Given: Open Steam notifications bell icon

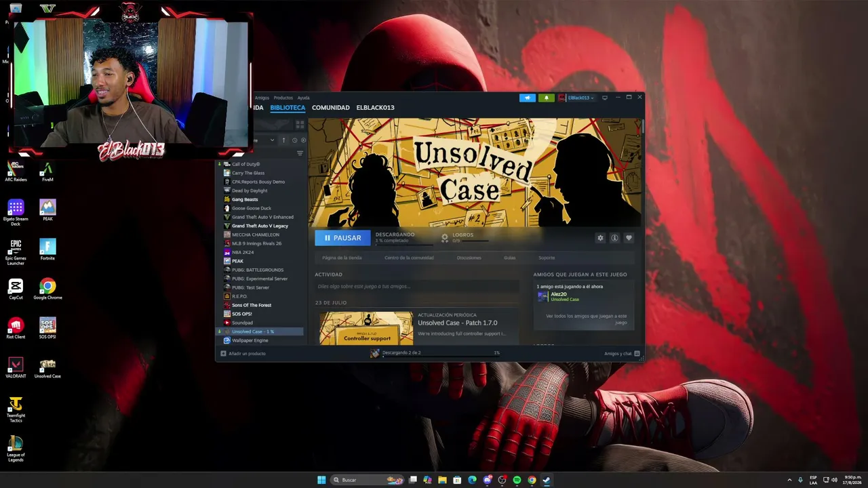Looking at the screenshot, I should click(547, 98).
